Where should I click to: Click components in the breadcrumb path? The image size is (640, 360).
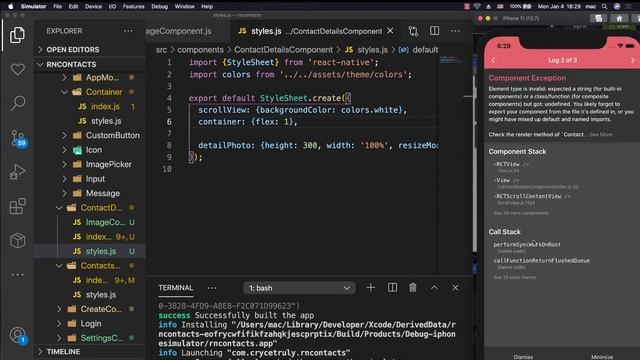200,50
